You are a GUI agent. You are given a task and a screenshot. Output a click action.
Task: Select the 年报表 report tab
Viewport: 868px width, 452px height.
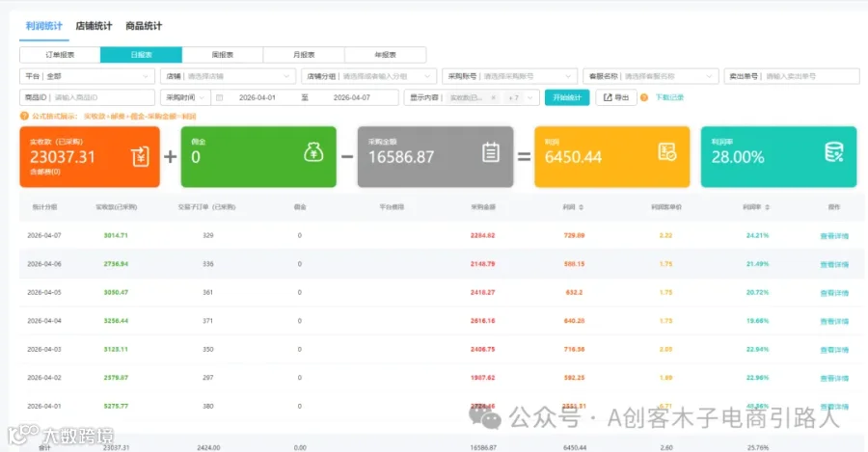coord(385,55)
